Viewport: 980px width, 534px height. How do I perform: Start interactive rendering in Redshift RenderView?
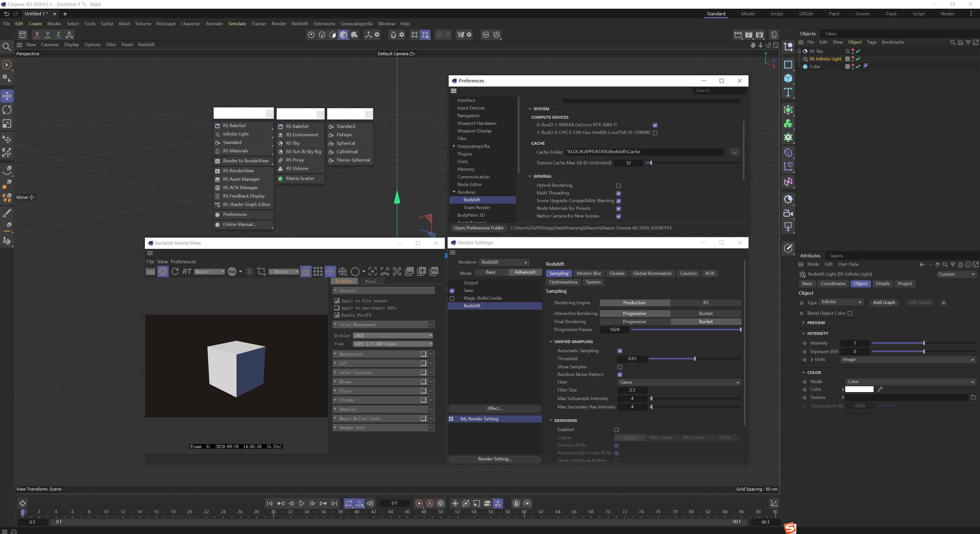(163, 271)
